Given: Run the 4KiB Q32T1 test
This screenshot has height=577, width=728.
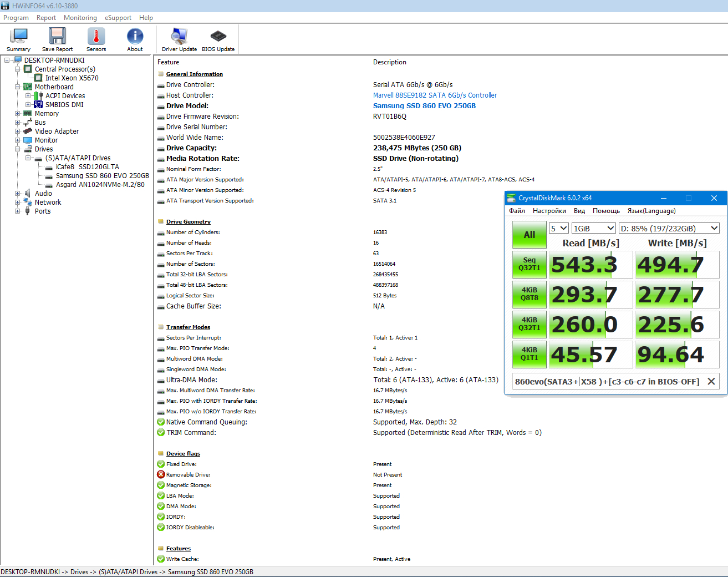Looking at the screenshot, I should [530, 324].
